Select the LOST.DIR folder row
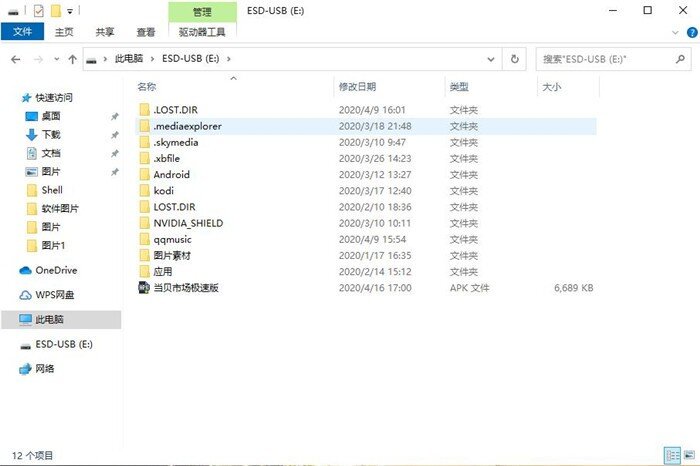This screenshot has height=466, width=700. click(x=365, y=207)
